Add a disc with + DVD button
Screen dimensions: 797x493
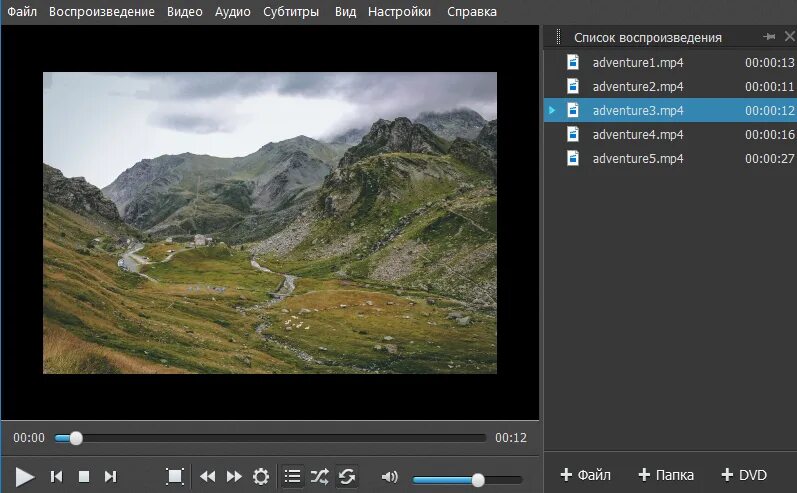[x=744, y=475]
